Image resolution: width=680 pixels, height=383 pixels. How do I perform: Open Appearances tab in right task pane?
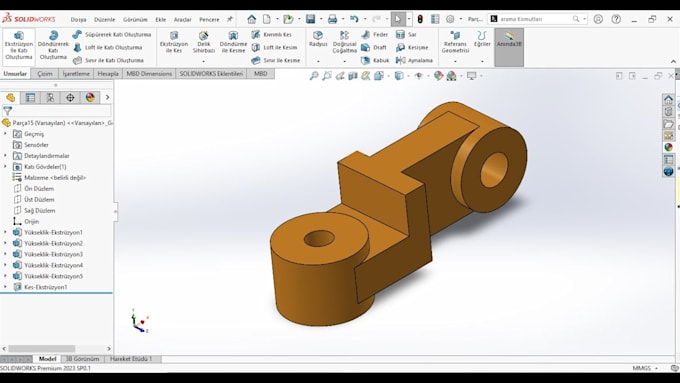coord(668,147)
